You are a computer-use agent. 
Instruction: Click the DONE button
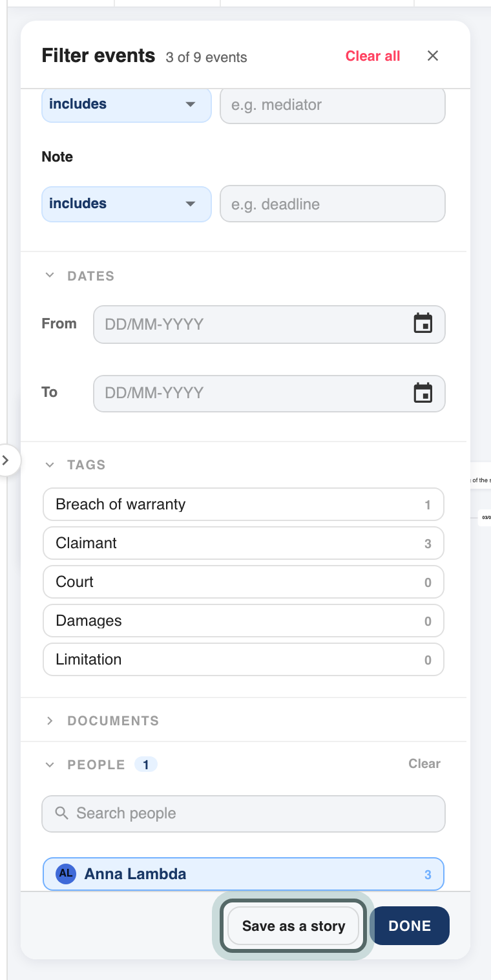[410, 926]
